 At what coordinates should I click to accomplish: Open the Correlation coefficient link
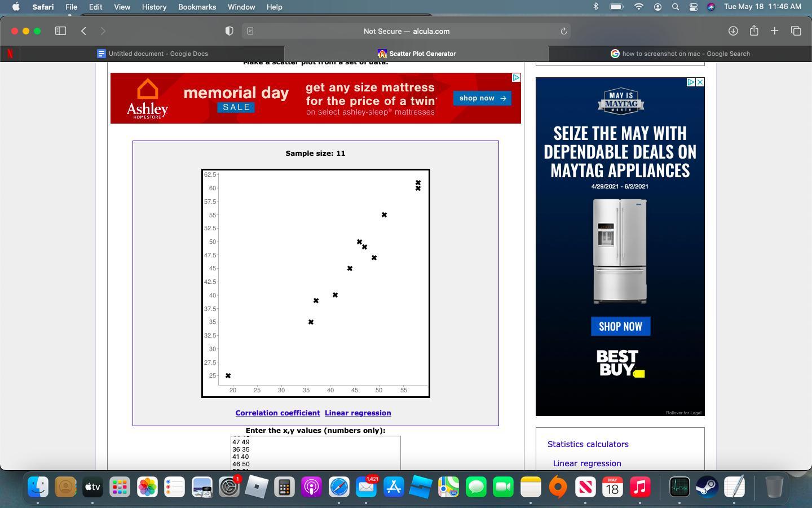pos(277,413)
